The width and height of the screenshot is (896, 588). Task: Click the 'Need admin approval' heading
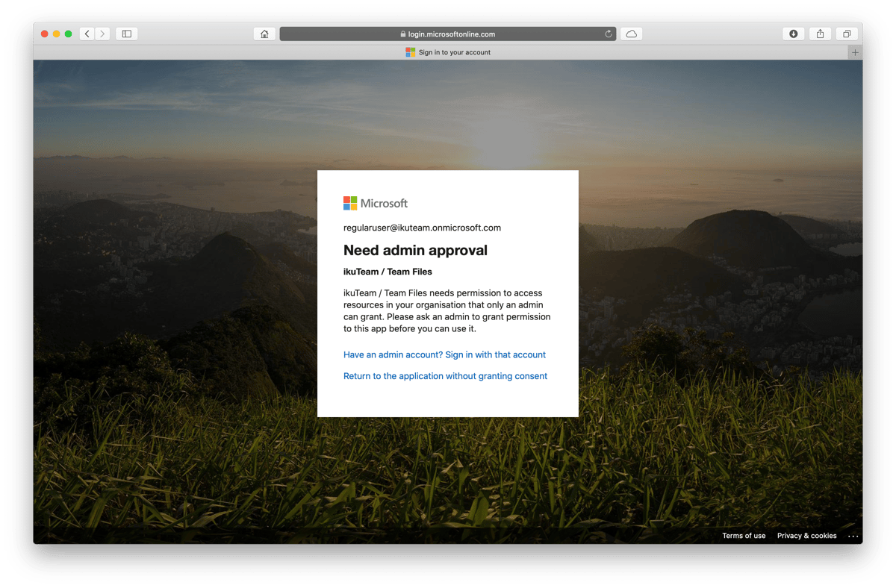[415, 250]
